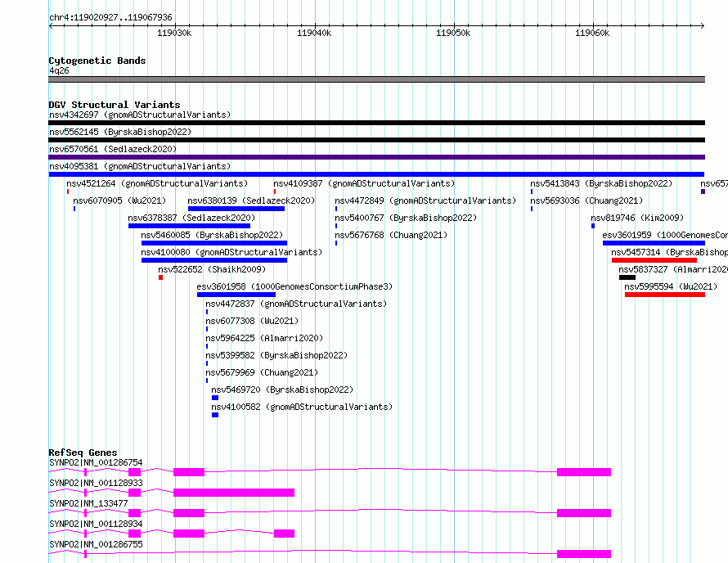The width and height of the screenshot is (728, 563).
Task: Click the DGV Structural Variants track title
Action: coord(115,105)
